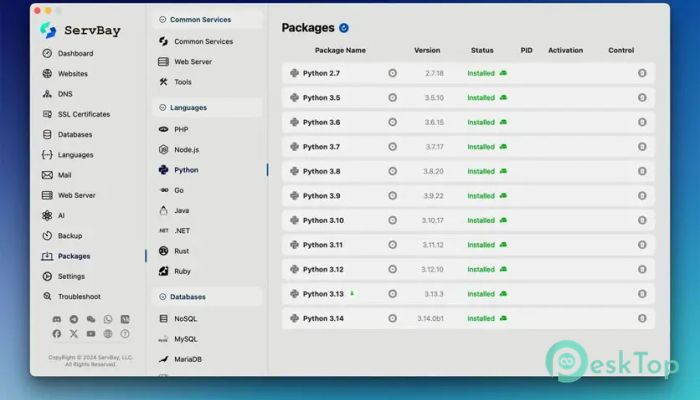The height and width of the screenshot is (400, 700).
Task: Open the X (Twitter) icon
Action: tap(74, 333)
